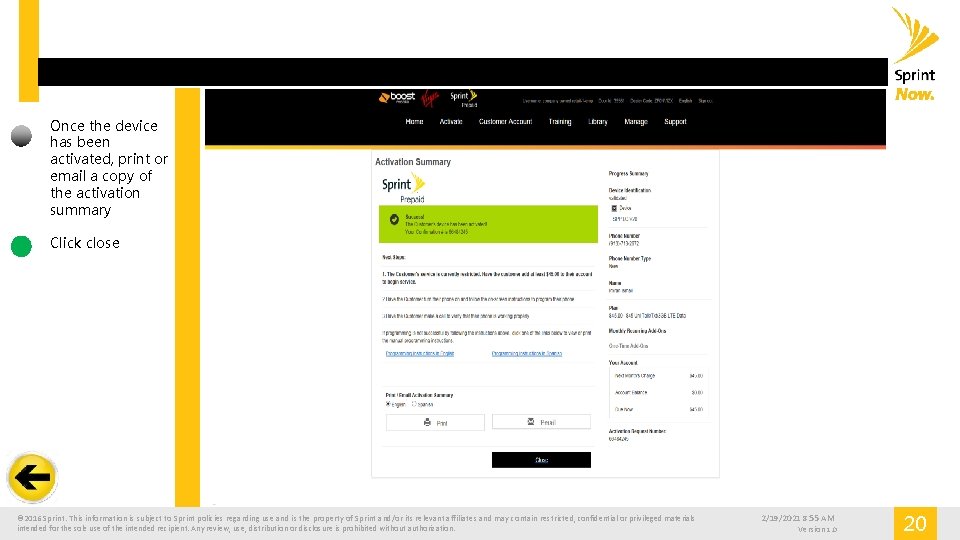
Task: Click the Boost Mobile logo
Action: (x=397, y=97)
